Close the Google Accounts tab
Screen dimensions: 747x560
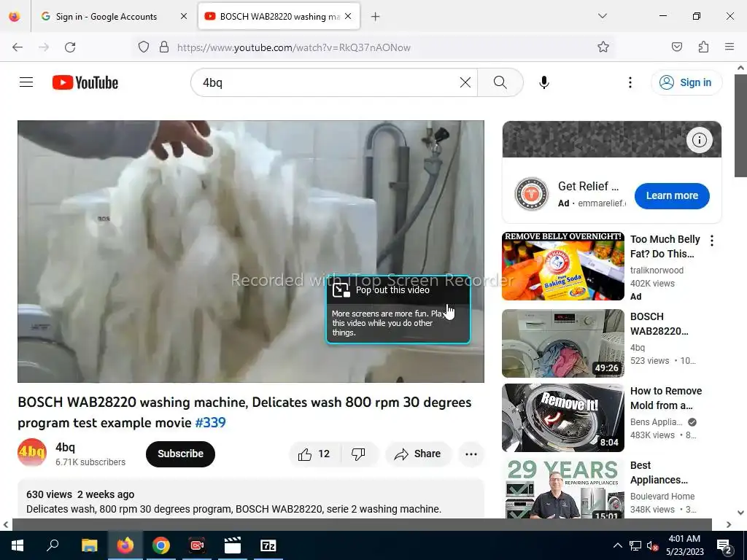click(x=183, y=17)
